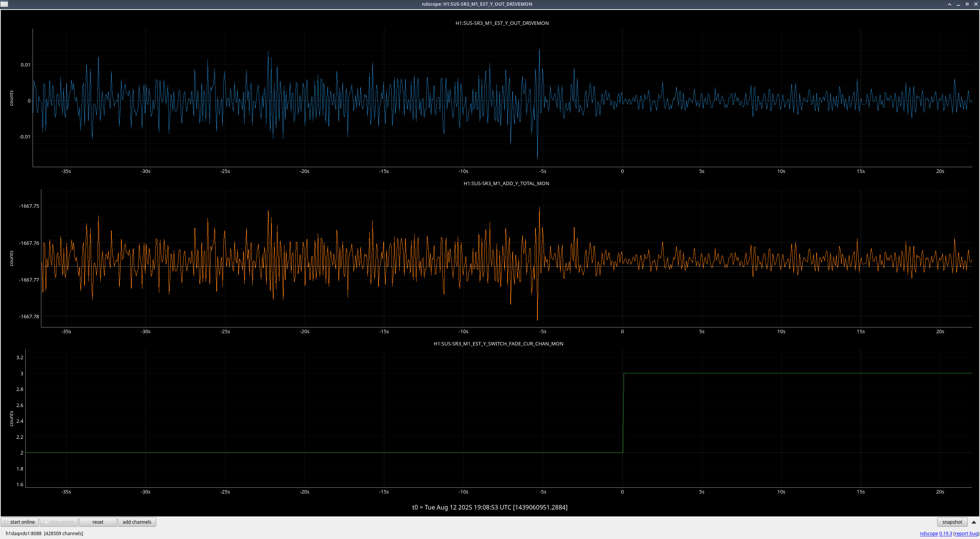This screenshot has width=980, height=539.
Task: Click the 0.01 y-axis tick in top plot
Action: point(25,65)
